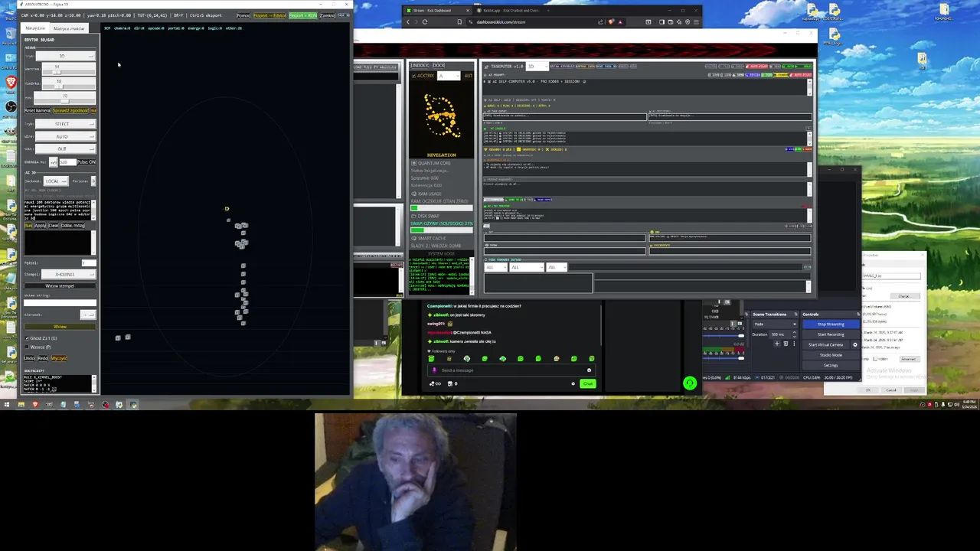The image size is (980, 551).
Task: Click Stop Streaming in OBS controls
Action: [831, 324]
